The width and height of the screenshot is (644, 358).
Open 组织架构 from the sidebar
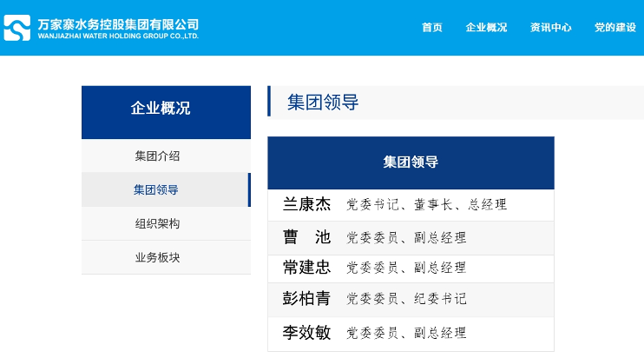pyautogui.click(x=157, y=224)
